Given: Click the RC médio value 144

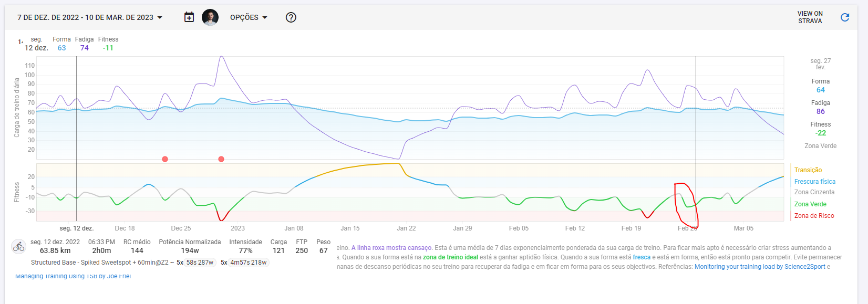Looking at the screenshot, I should click(137, 251).
